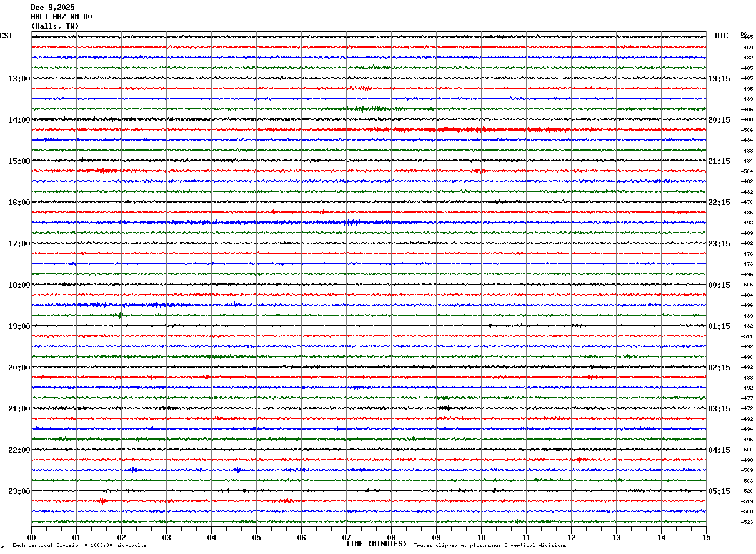Screen dimensions: 756x554
Task: Click minute tick label "03" on time axis
Action: [166, 537]
